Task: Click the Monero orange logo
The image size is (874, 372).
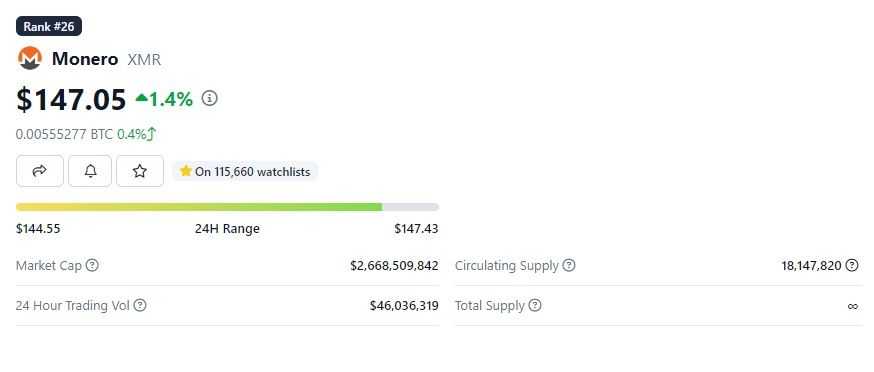Action: pos(30,59)
